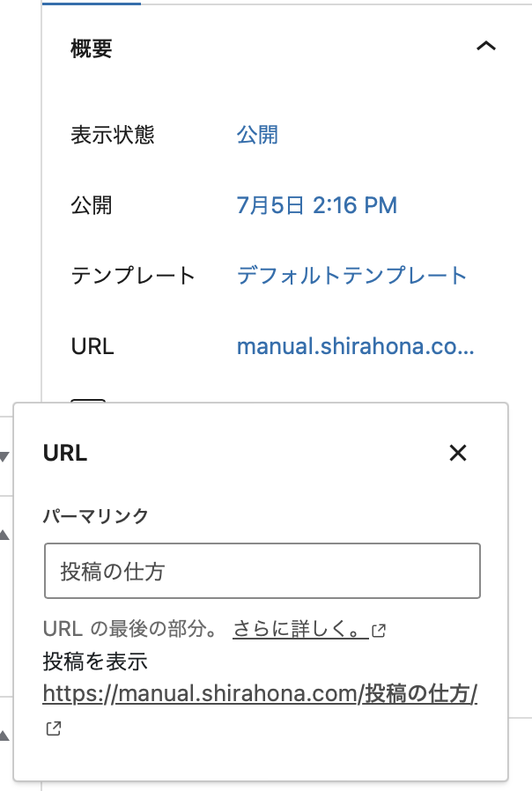
Task: Click the パーマリンク field label
Action: point(96,516)
